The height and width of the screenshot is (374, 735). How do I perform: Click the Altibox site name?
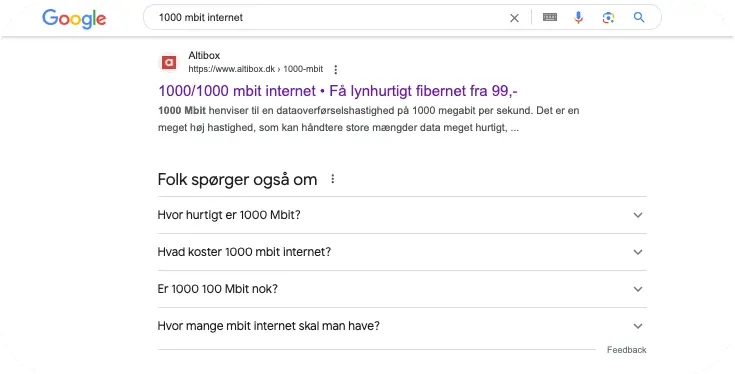click(x=204, y=55)
